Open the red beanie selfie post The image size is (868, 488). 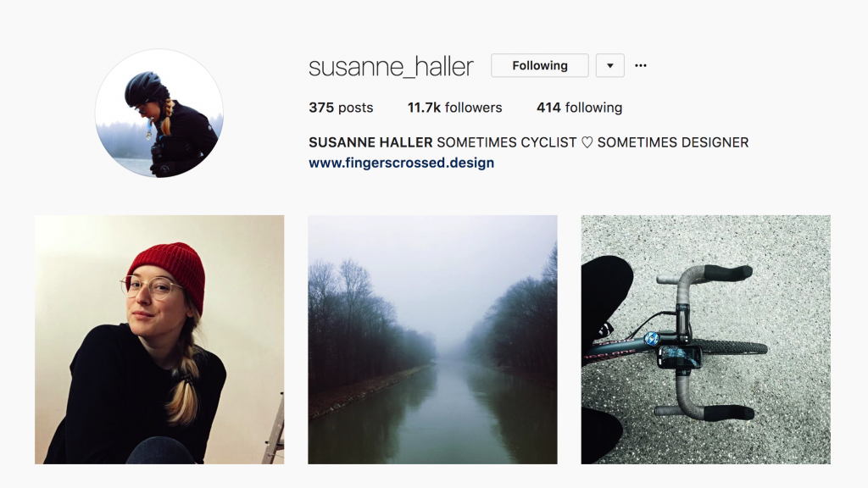[159, 339]
